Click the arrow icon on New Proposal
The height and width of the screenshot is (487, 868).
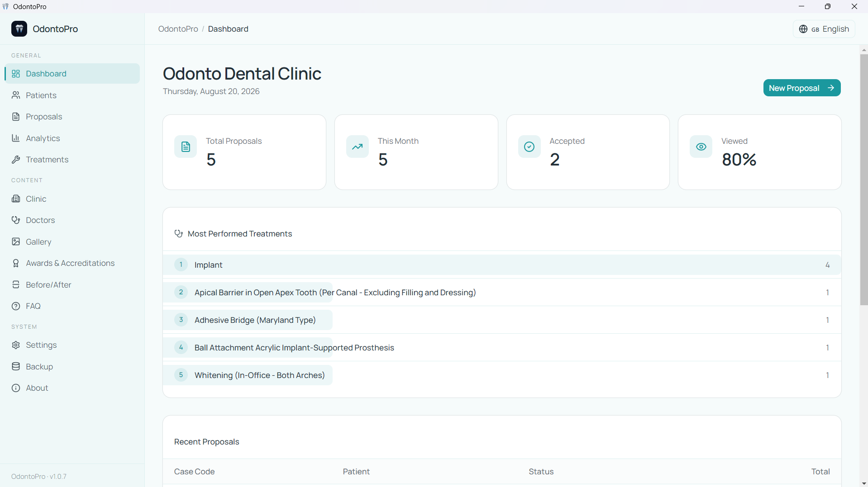831,88
